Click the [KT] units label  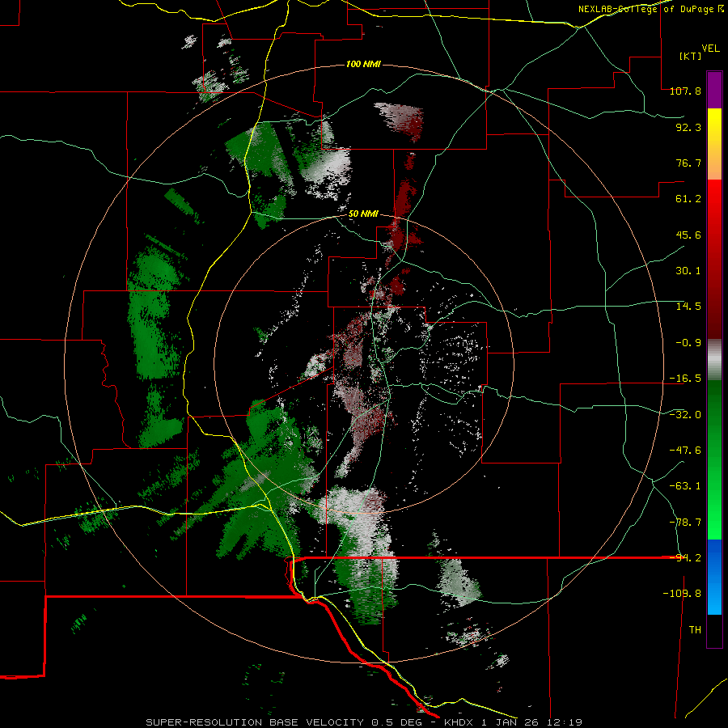click(690, 56)
